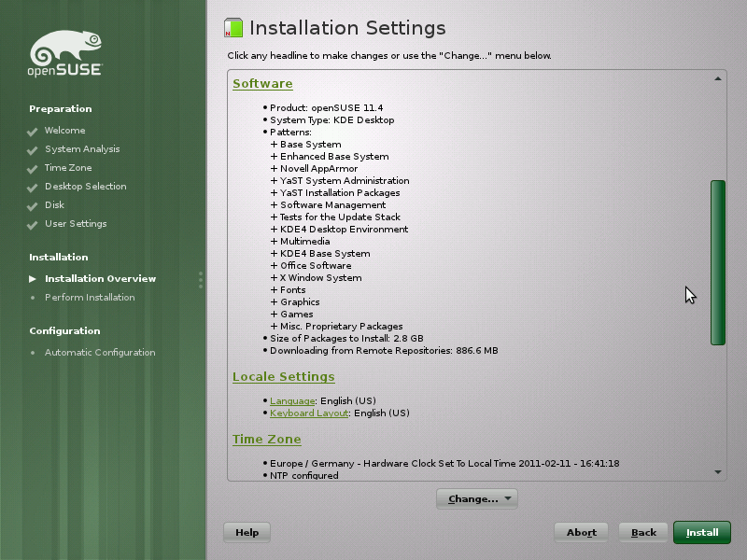Click the bullet beside Perform Installation

tap(33, 298)
